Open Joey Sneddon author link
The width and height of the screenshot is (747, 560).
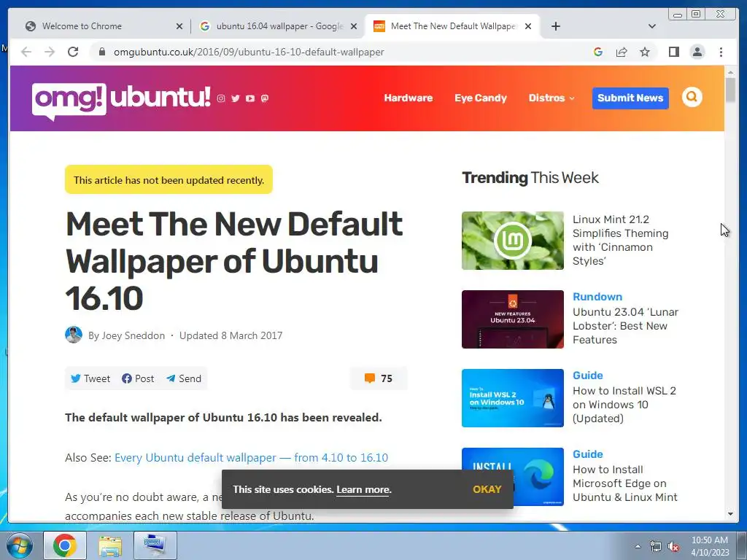click(x=133, y=335)
